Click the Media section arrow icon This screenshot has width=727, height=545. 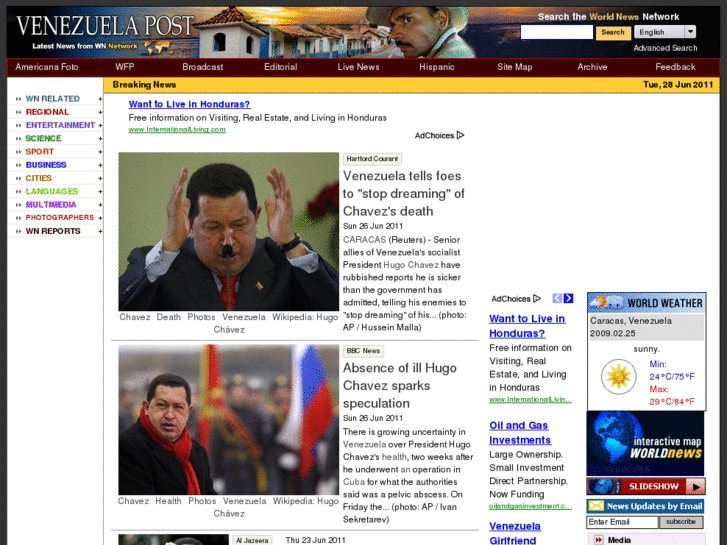[x=598, y=540]
